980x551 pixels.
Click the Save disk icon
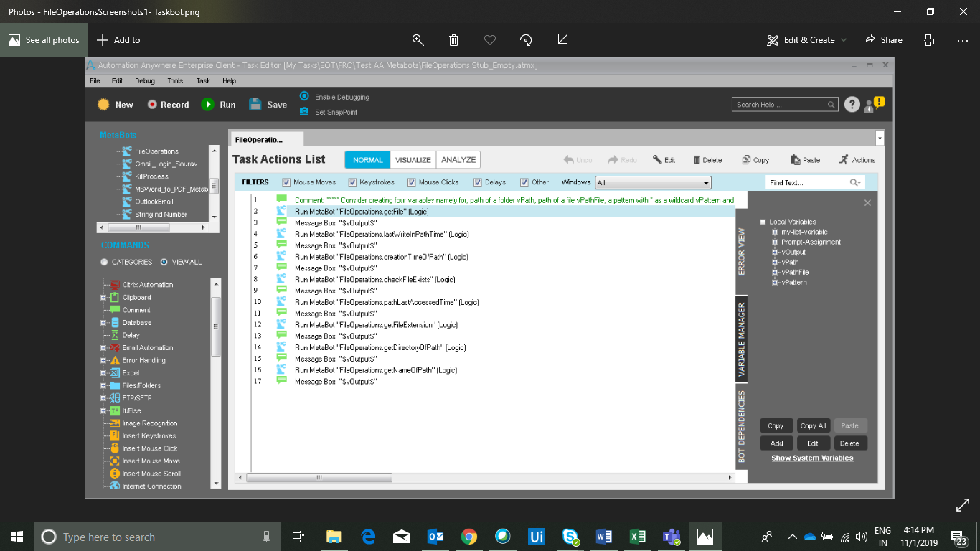tap(255, 105)
